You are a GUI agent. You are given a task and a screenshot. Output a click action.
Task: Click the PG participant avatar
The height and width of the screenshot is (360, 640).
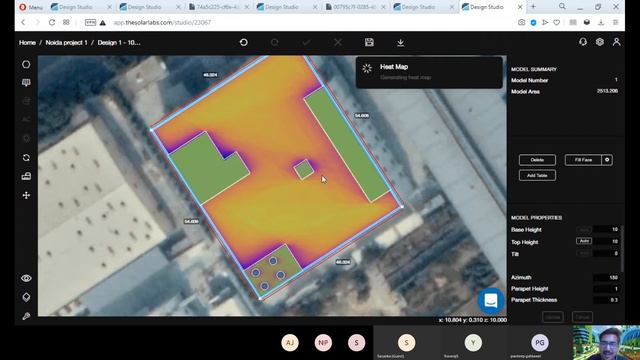coord(540,342)
